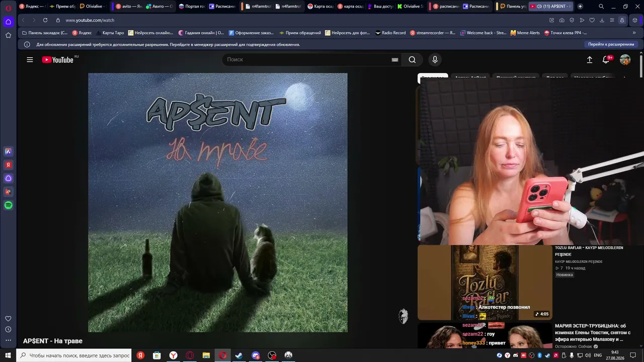This screenshot has width=644, height=362.
Task: Reload the page in Opera
Action: (45, 20)
